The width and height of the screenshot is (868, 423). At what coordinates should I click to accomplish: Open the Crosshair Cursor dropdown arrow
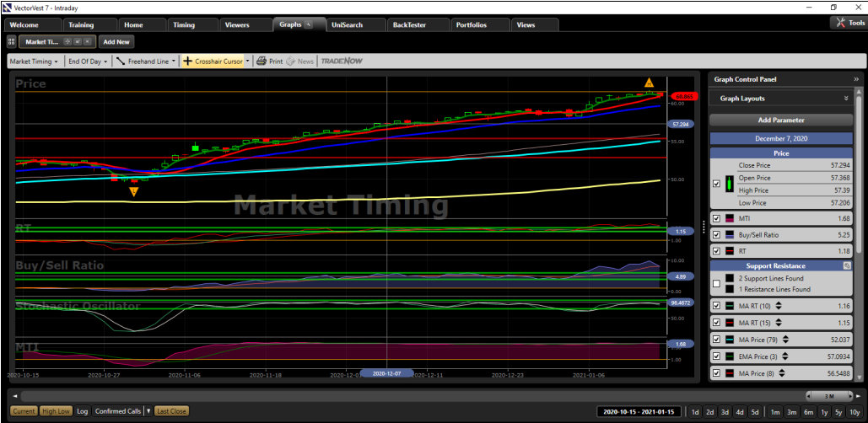248,62
